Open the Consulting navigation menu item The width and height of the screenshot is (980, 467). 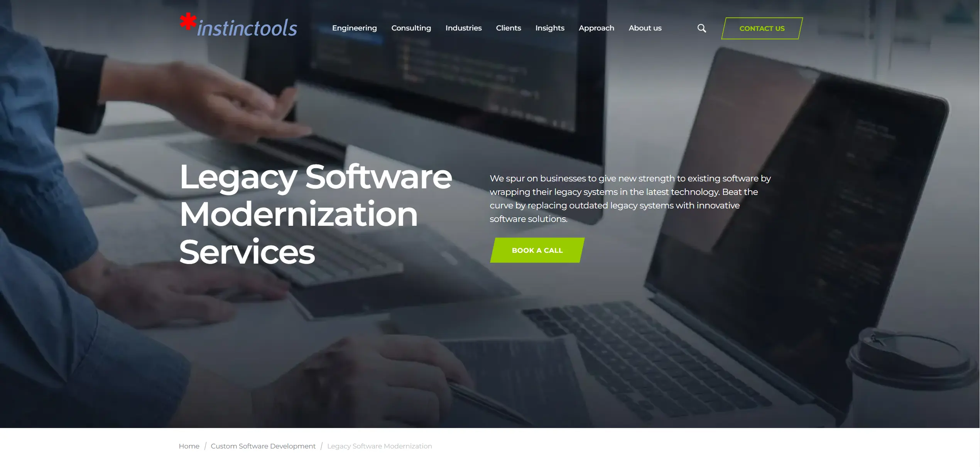click(411, 27)
